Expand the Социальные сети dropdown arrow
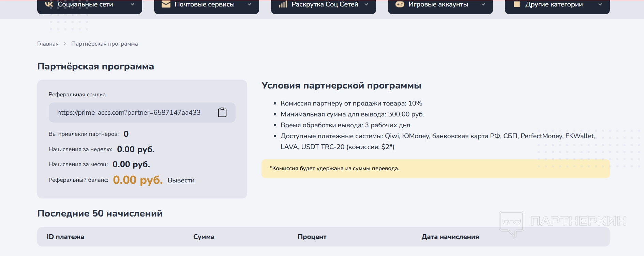 pos(133,4)
